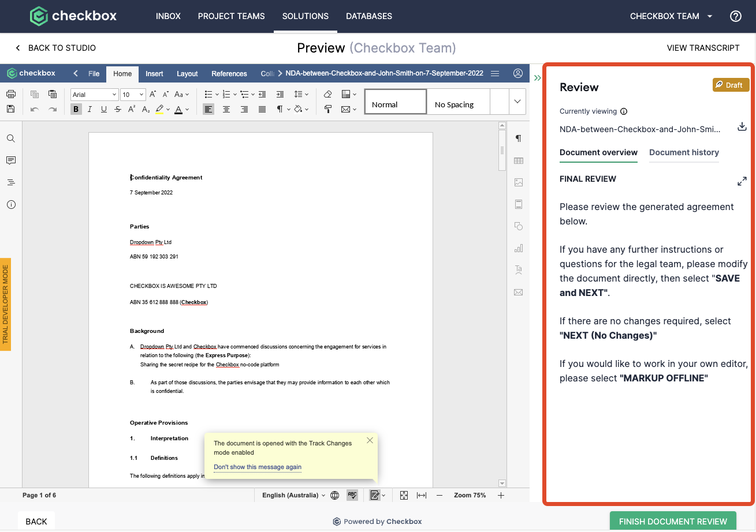Open the Track Changes mode dropdown
This screenshot has width=756, height=532.
tap(383, 495)
